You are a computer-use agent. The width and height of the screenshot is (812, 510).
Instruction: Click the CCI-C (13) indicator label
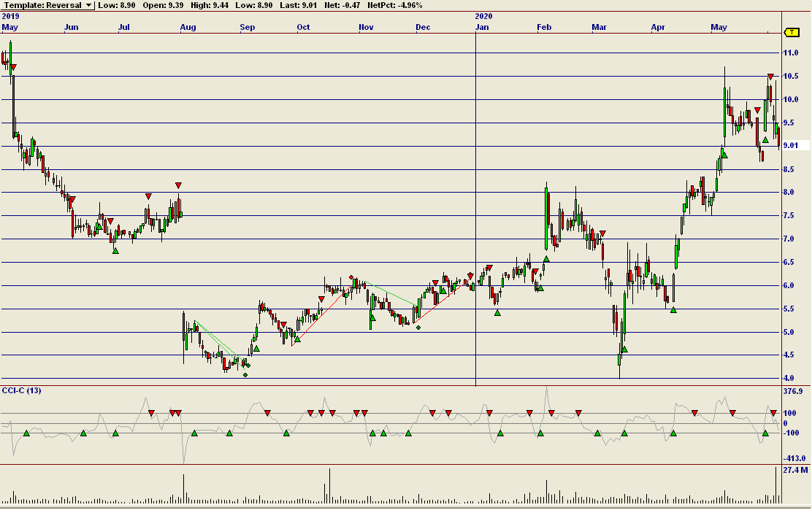click(21, 390)
